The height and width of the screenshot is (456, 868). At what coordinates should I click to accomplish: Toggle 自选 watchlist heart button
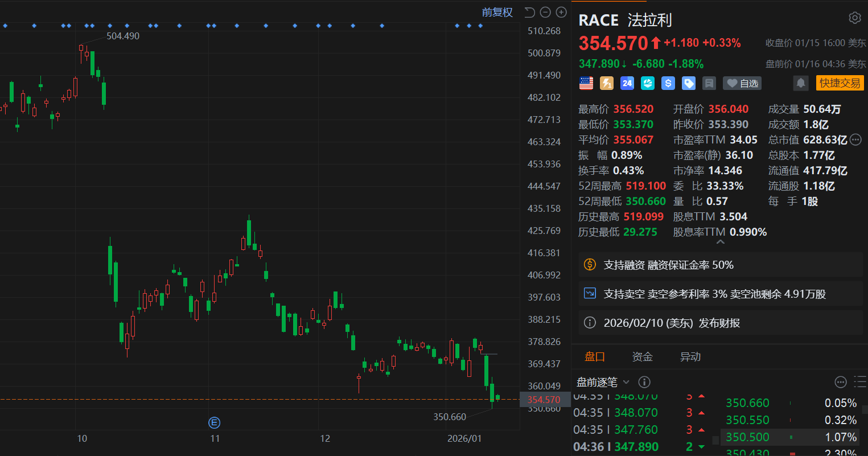(x=742, y=84)
